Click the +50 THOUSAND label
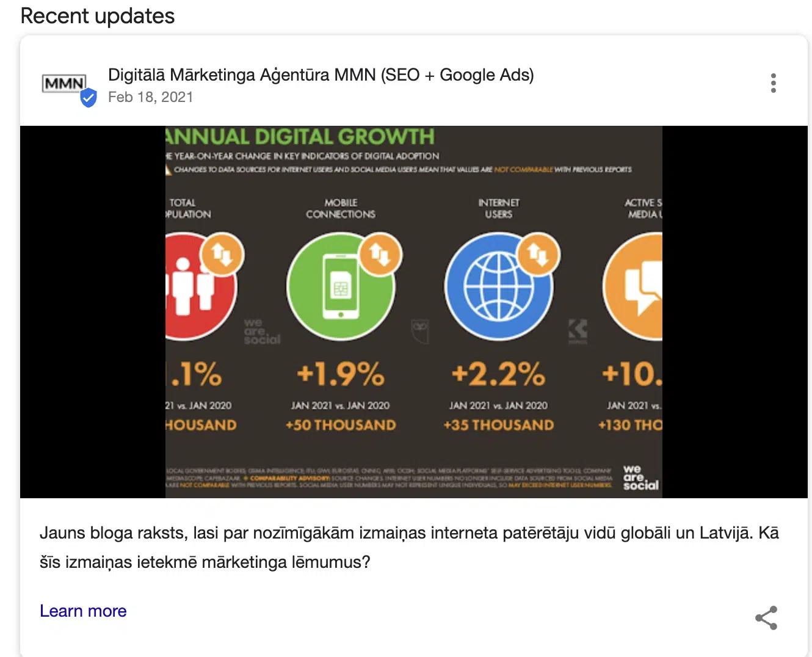 point(340,425)
